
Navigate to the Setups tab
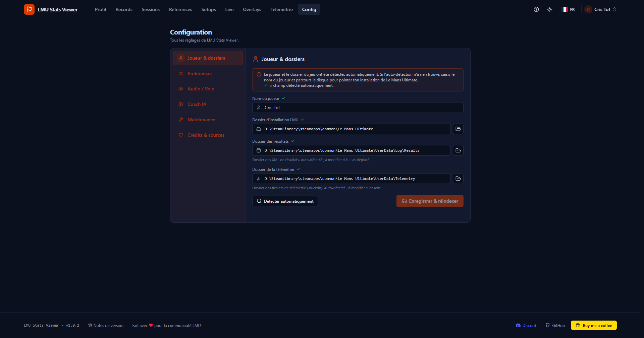coord(209,9)
